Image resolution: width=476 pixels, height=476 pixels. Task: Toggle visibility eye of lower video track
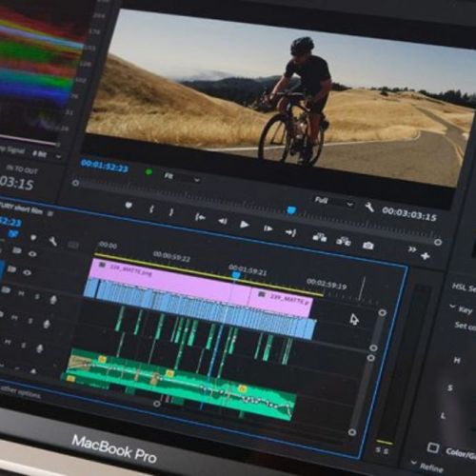point(28,272)
